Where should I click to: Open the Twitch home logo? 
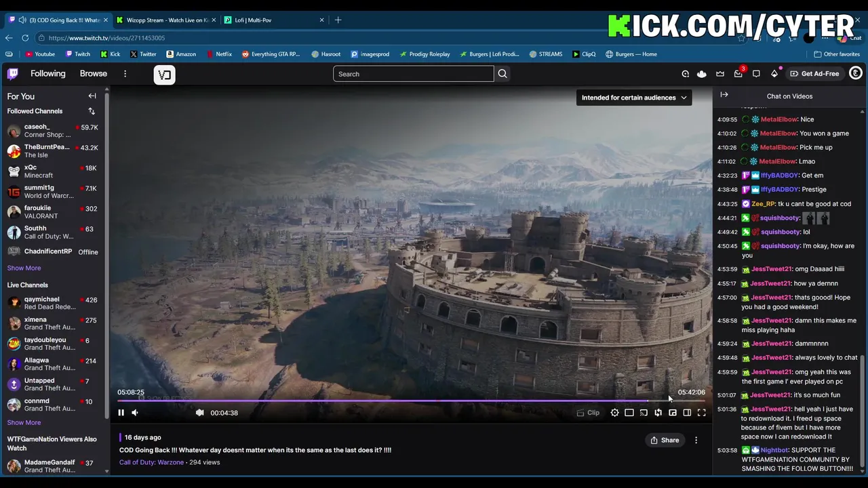(x=13, y=74)
